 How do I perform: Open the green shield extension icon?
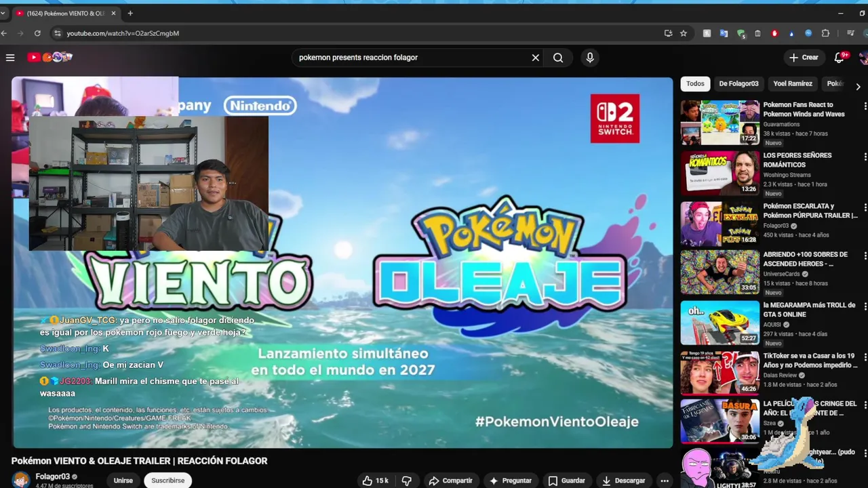741,33
